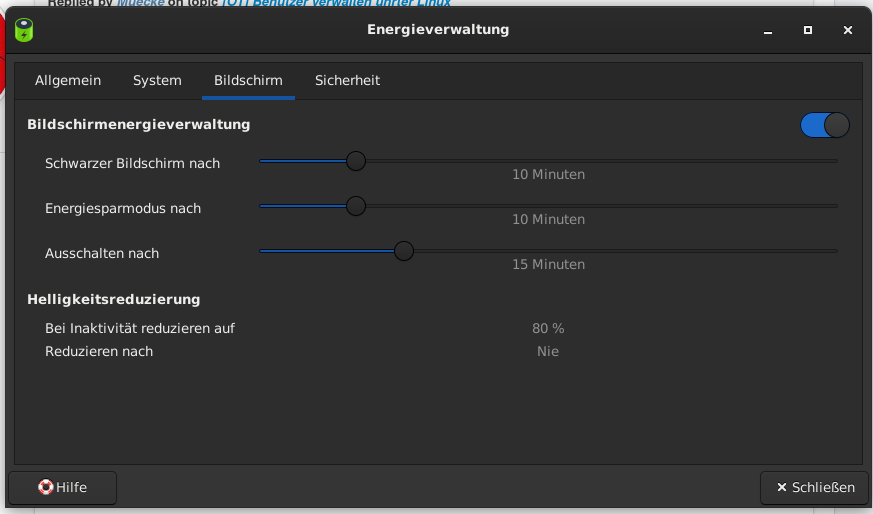Click the lifebuoy icon on Hilfe button

[x=46, y=487]
